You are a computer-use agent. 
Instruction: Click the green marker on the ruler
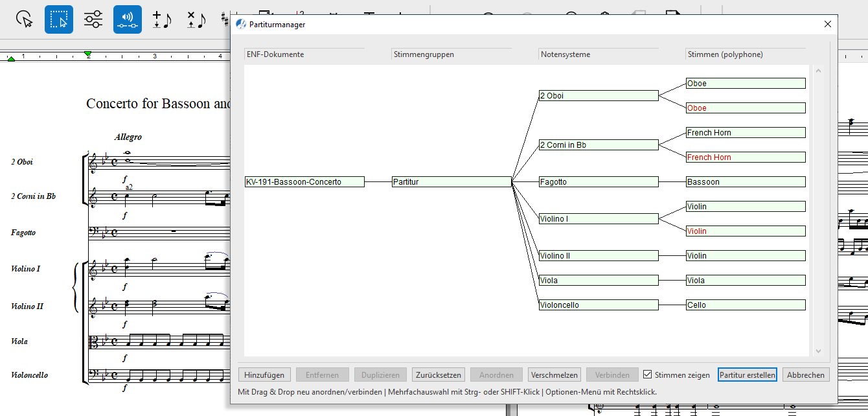coord(88,54)
